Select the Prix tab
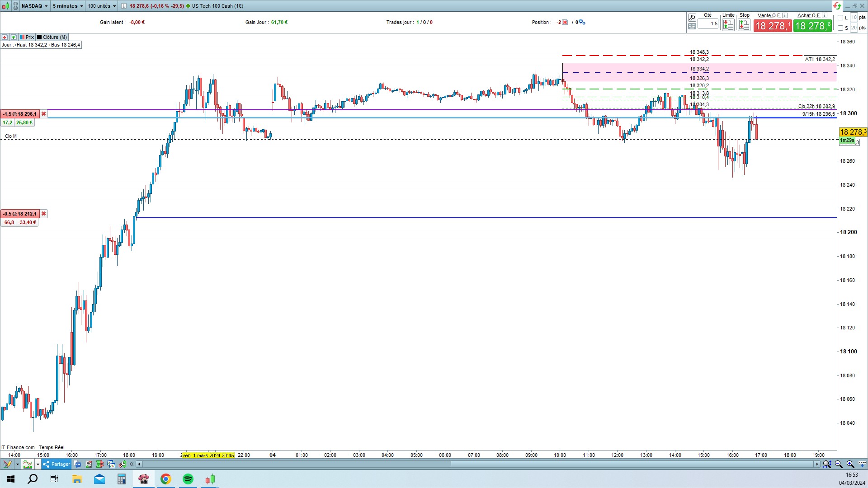868x488 pixels. coord(27,37)
